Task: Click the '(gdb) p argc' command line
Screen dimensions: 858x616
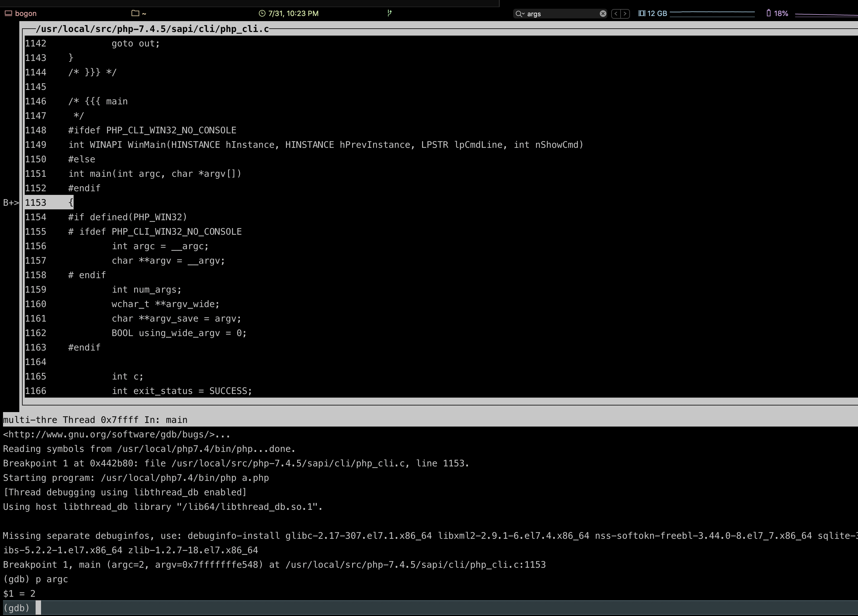Action: pos(36,579)
